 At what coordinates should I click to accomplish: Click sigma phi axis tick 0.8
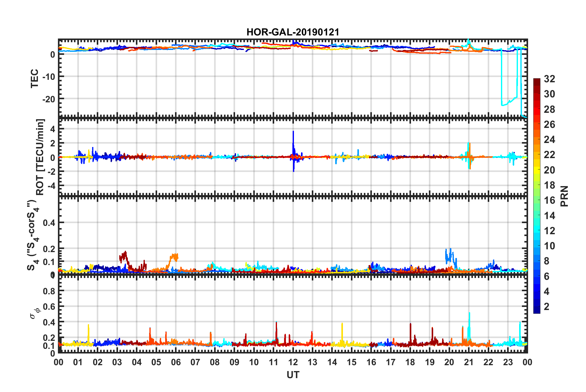[49, 291]
